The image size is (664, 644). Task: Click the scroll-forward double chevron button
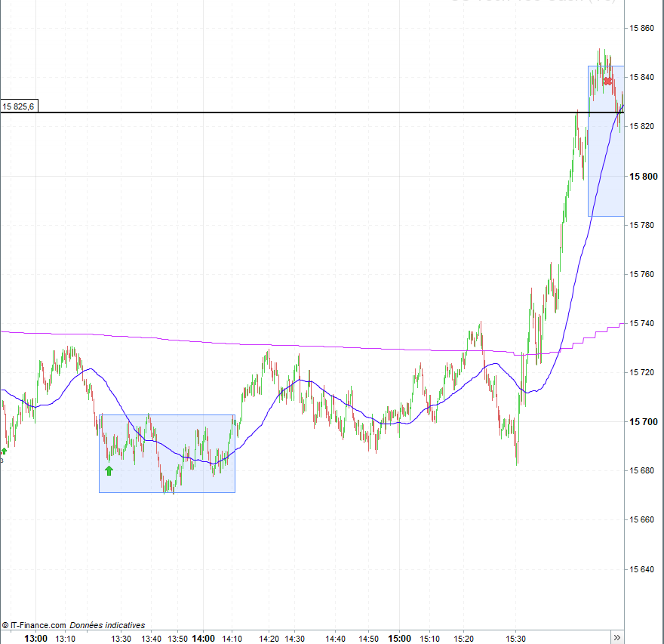[617, 638]
